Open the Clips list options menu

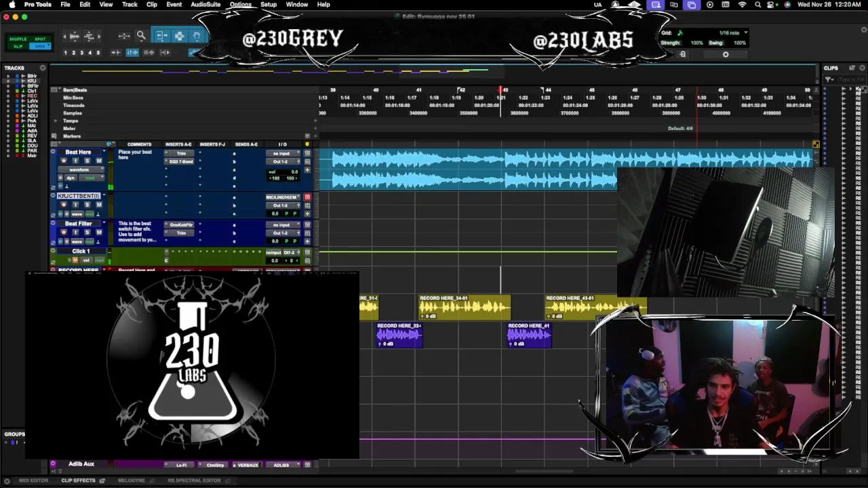tap(863, 68)
